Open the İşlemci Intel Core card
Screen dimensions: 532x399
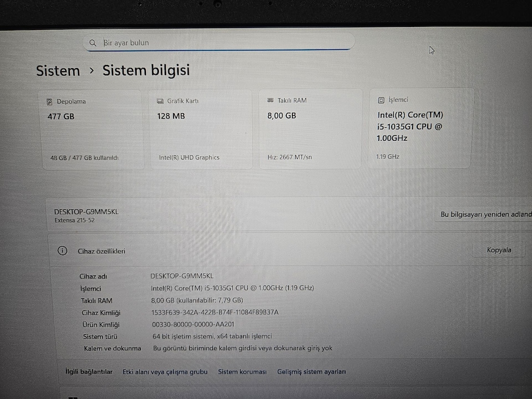pyautogui.click(x=421, y=128)
